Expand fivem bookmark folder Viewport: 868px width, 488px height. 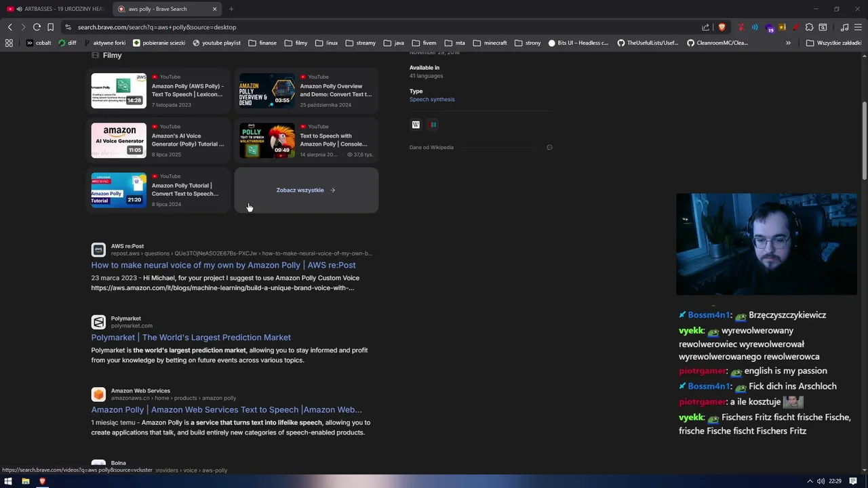425,43
